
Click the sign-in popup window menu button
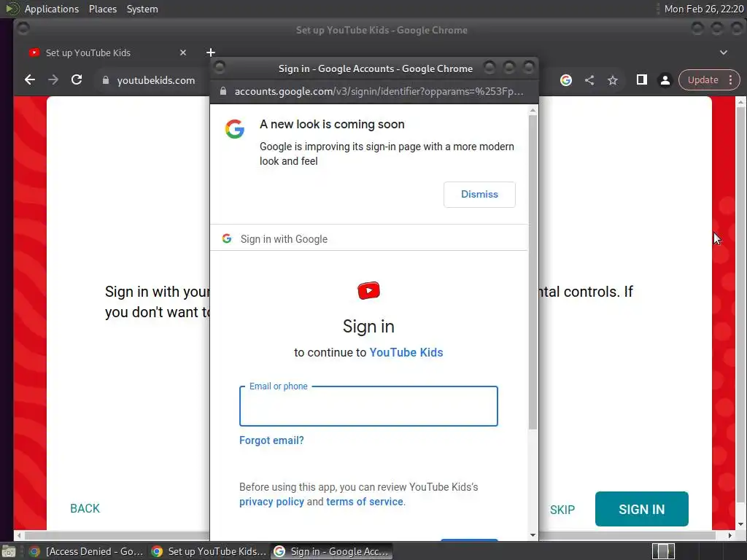coord(219,68)
